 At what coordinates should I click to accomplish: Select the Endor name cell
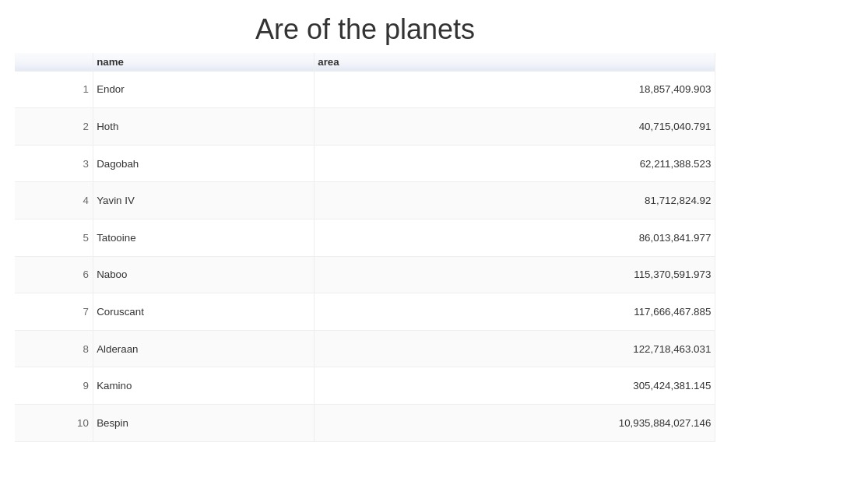click(203, 90)
